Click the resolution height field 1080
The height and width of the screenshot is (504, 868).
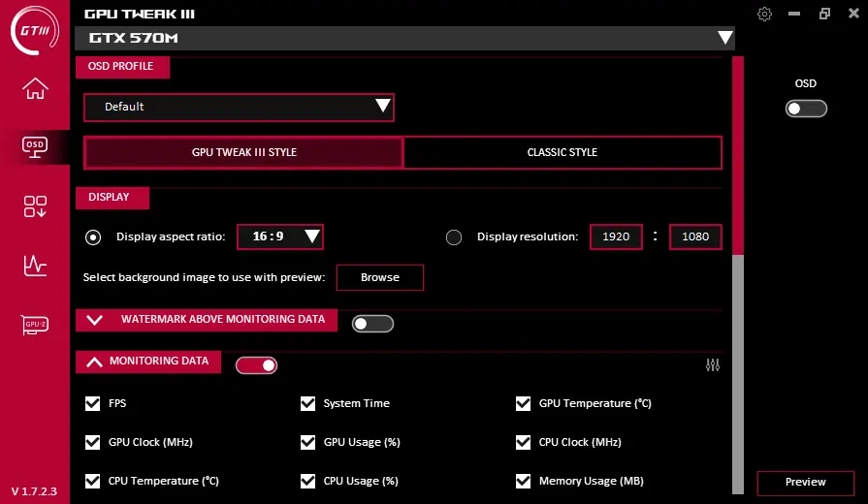[x=695, y=236]
